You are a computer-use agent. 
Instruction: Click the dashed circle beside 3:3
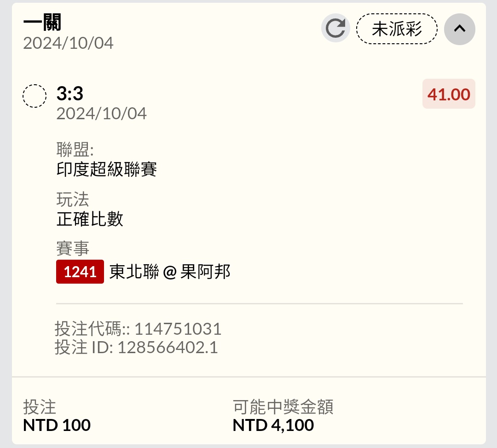(x=35, y=96)
